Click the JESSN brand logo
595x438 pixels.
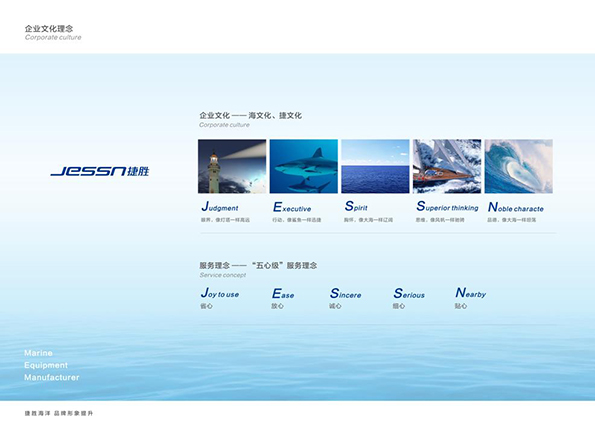(x=100, y=171)
